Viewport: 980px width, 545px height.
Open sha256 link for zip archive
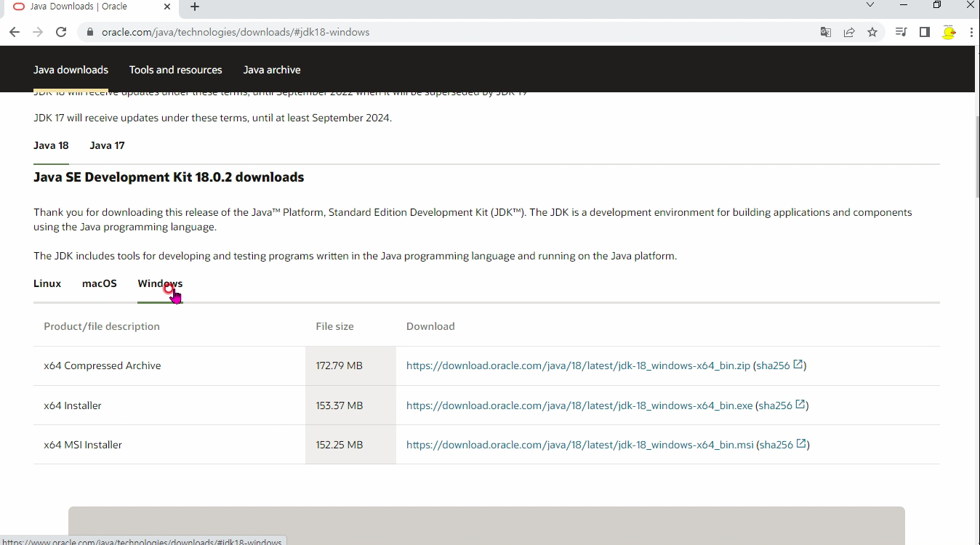[x=773, y=366]
